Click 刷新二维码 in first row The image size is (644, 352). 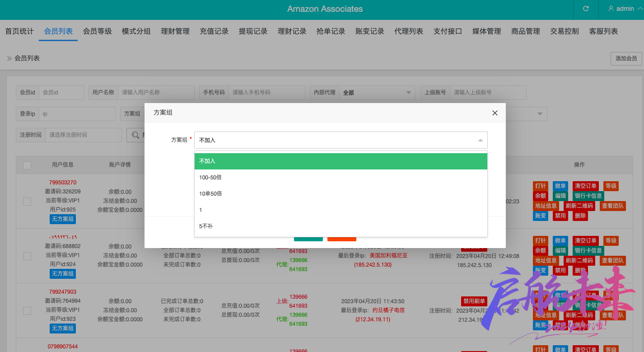pos(579,206)
